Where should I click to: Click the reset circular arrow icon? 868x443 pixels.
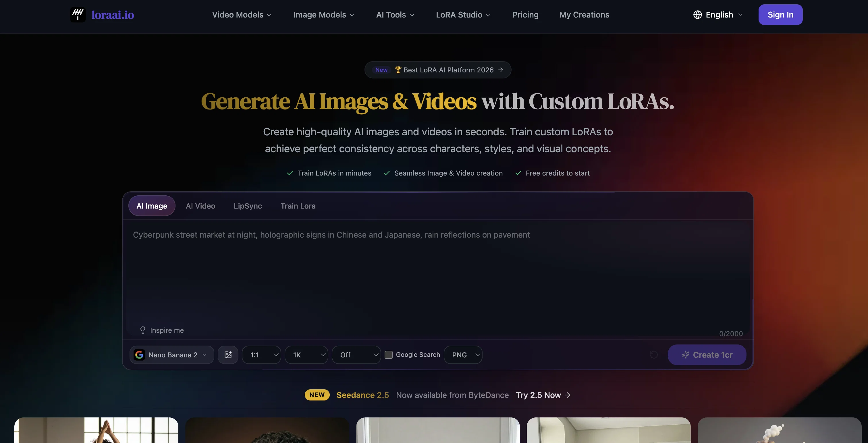point(654,355)
